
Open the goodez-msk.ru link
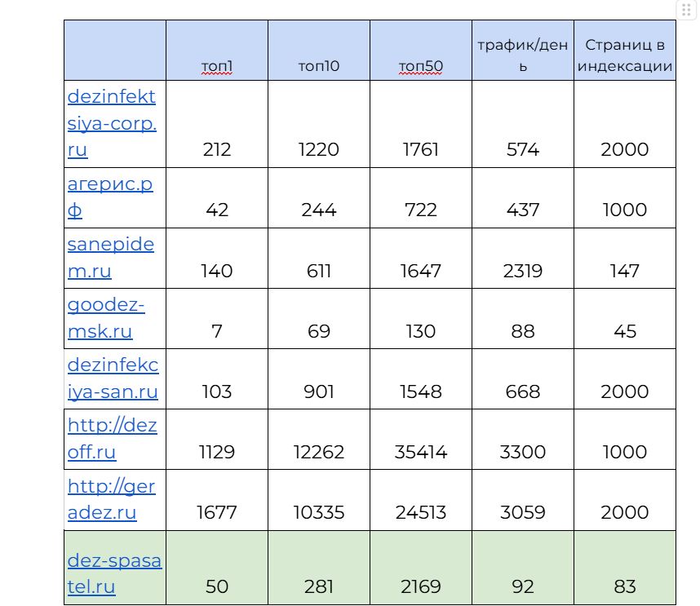tap(106, 318)
